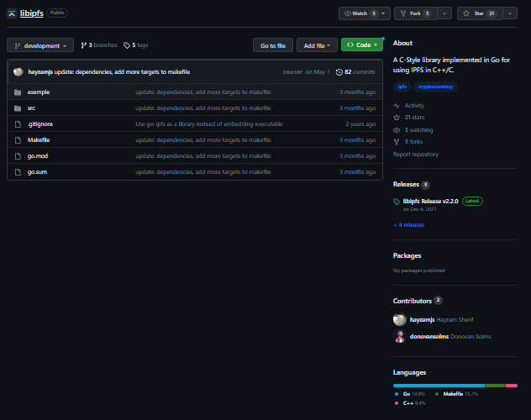Open the dropdown arrow next to Fork
This screenshot has width=531, height=420.
point(444,13)
